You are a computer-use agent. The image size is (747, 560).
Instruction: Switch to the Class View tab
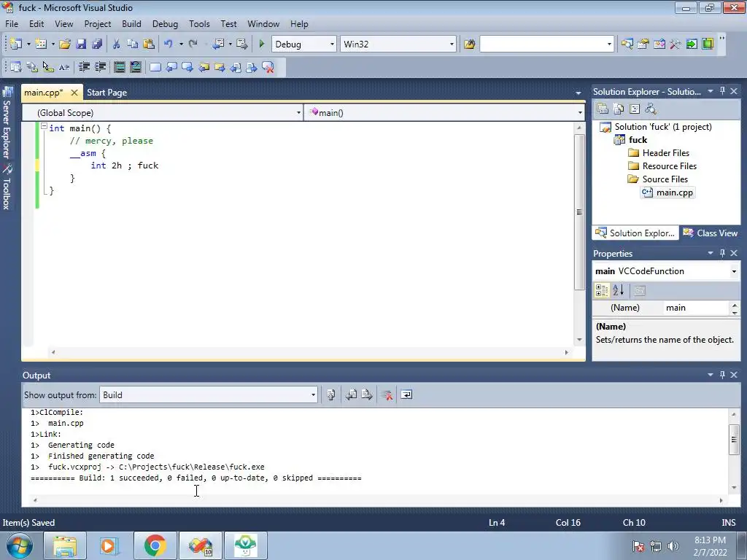711,233
